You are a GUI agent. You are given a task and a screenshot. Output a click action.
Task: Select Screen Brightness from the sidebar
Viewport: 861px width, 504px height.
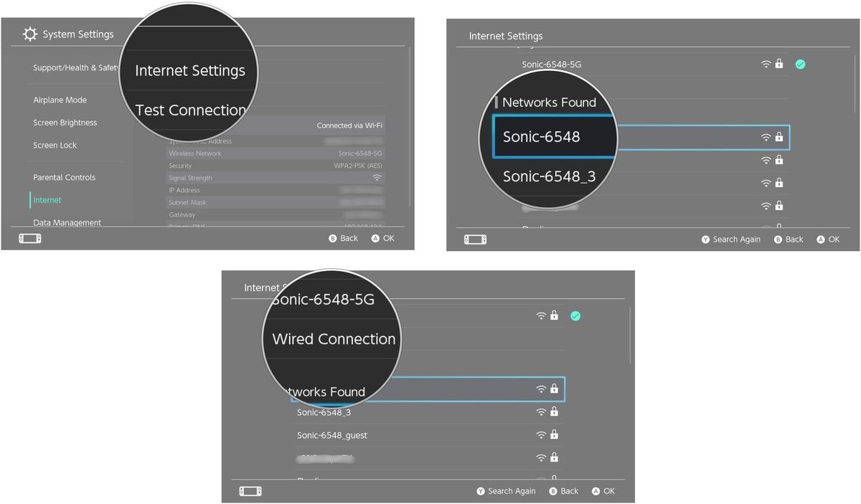tap(65, 122)
